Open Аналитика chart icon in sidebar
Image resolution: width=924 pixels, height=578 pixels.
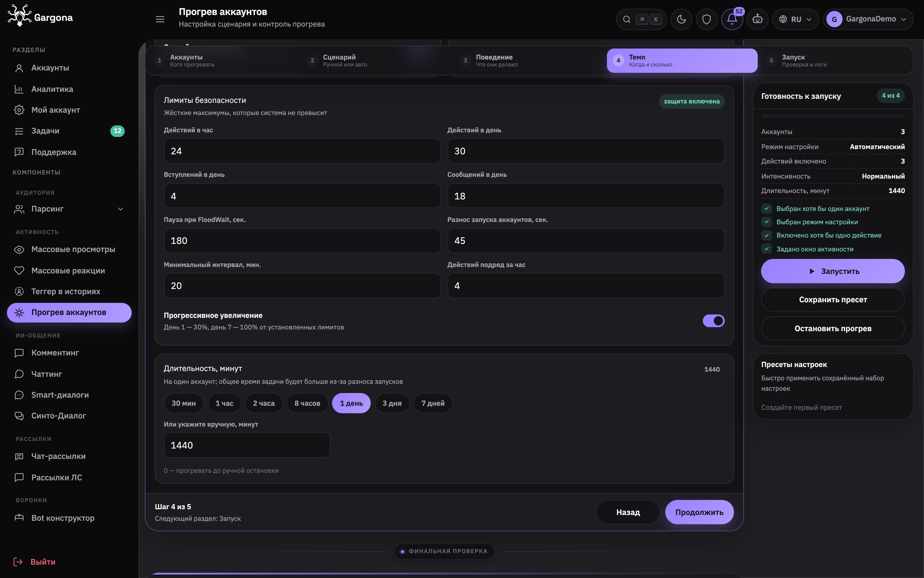(x=19, y=89)
